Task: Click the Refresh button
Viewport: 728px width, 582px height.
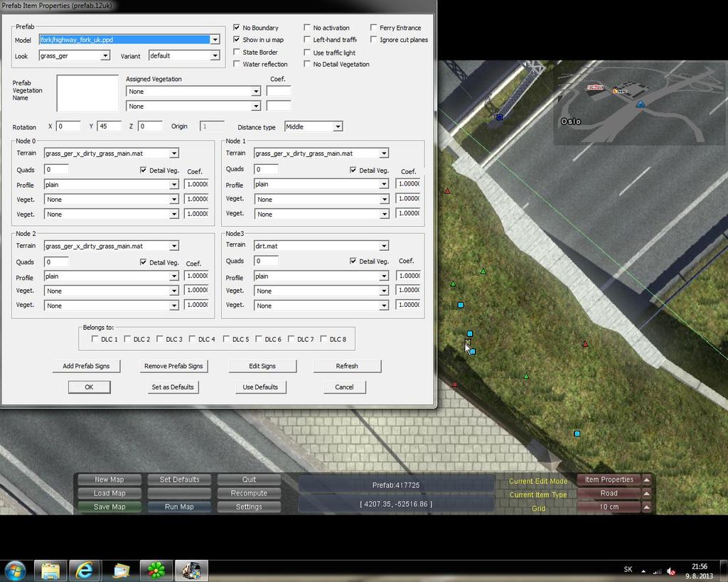Action: click(x=347, y=366)
